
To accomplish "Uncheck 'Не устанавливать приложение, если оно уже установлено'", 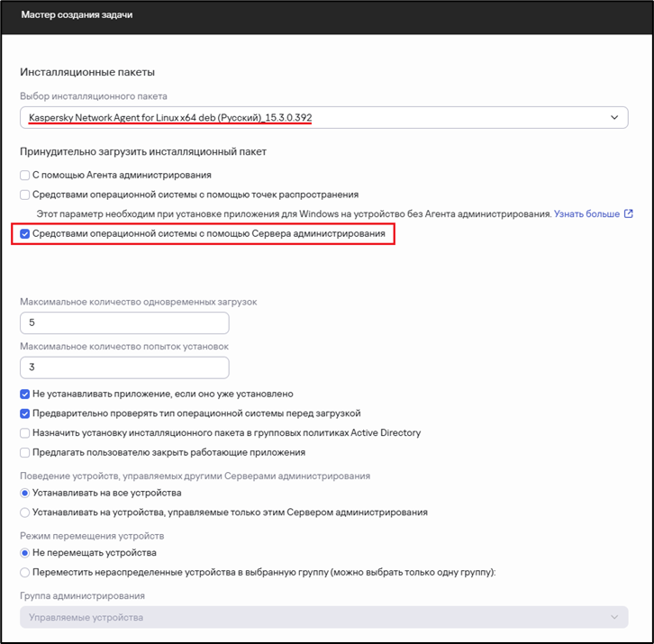I will 25,394.
